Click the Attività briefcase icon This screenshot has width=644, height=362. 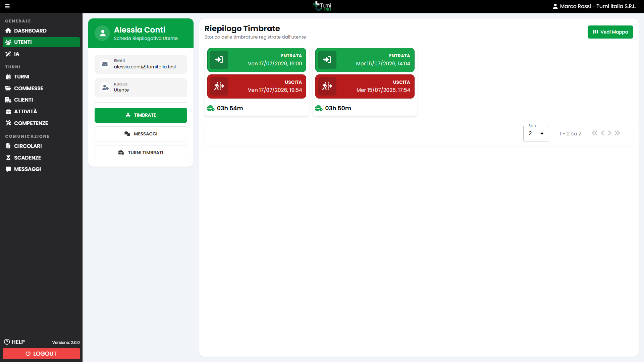click(x=8, y=112)
